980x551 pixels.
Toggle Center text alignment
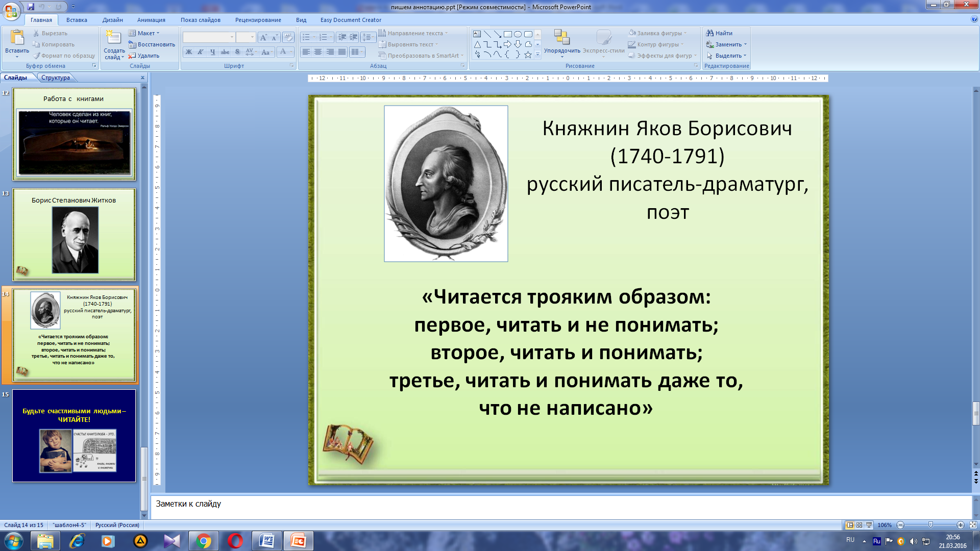tap(318, 52)
